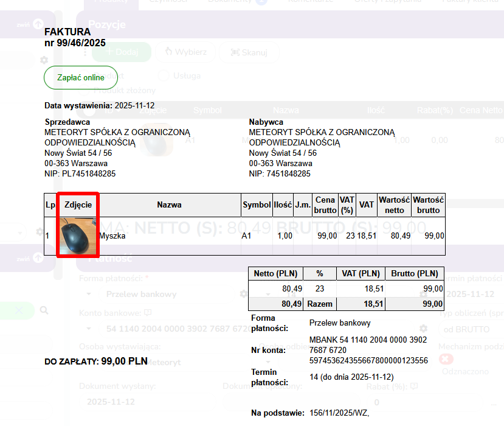Toggle the Odznaczono red X switch
The width and height of the screenshot is (504, 426).
(x=446, y=360)
